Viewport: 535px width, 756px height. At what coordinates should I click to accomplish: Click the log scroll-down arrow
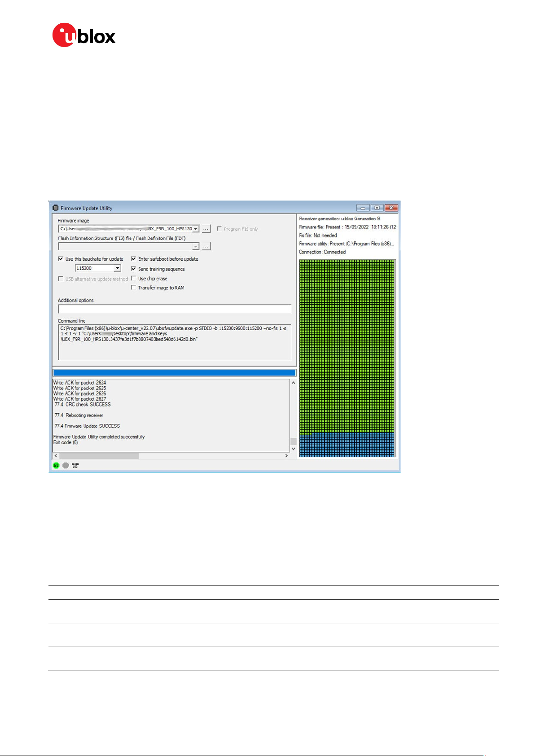(x=294, y=449)
